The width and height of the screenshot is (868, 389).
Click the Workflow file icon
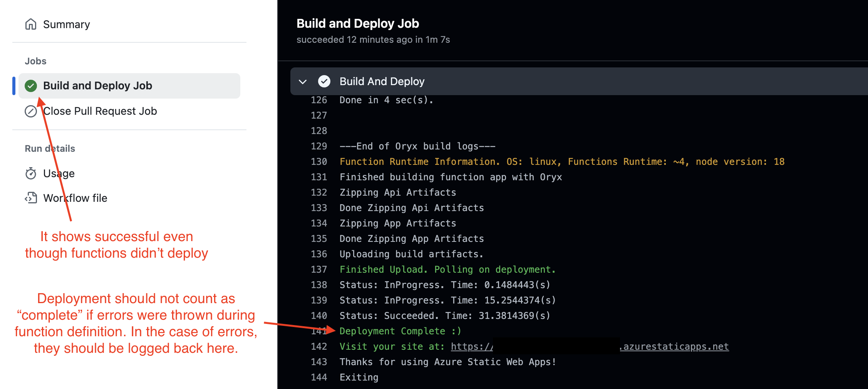click(x=31, y=198)
